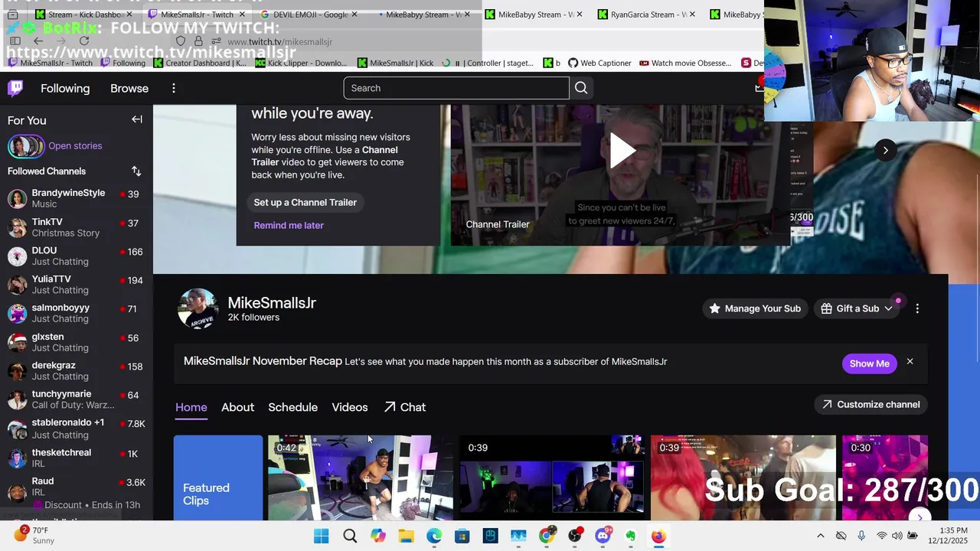This screenshot has height=551, width=980.
Task: Open Discord from the taskbar
Action: 603,536
